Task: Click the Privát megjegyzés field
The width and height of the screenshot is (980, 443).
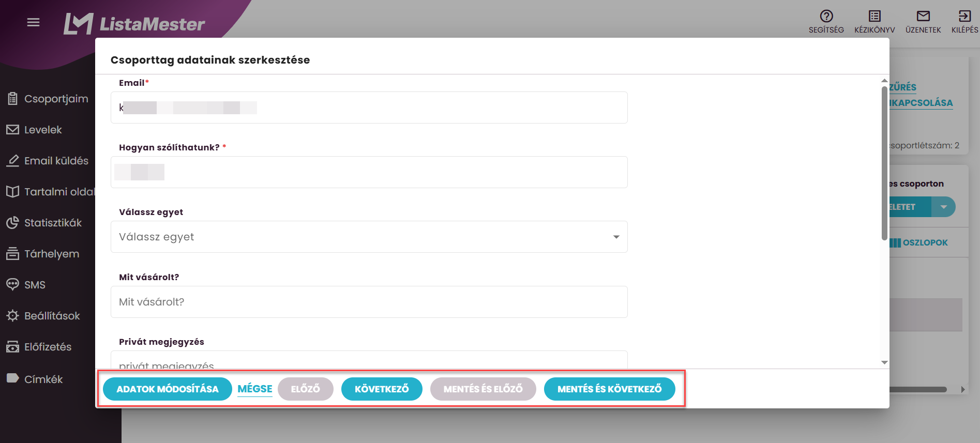Action: [369, 360]
